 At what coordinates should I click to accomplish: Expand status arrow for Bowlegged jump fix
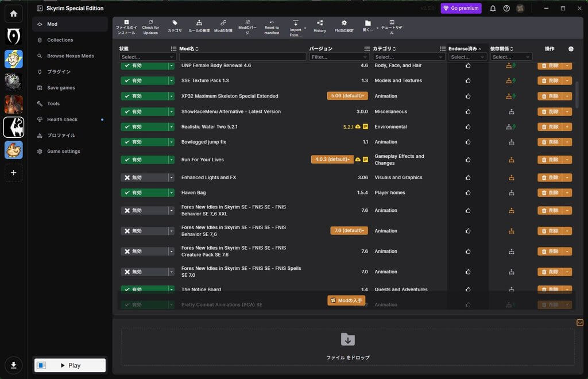(x=171, y=142)
